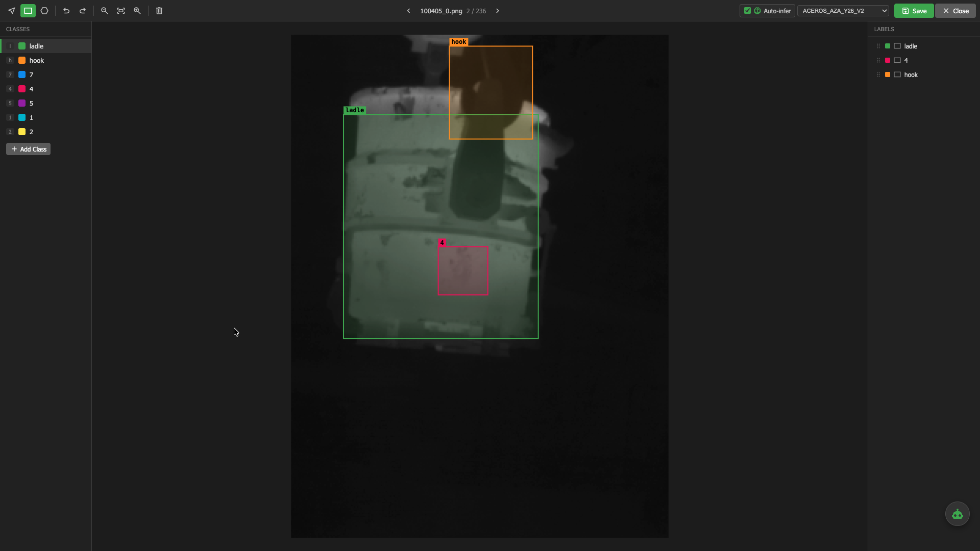The height and width of the screenshot is (551, 980).
Task: Click the 4 entry in Labels panel
Action: (924, 60)
